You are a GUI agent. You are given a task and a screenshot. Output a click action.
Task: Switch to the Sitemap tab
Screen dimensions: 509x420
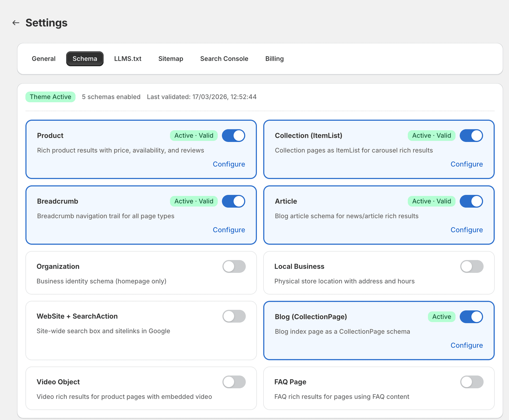coord(170,59)
